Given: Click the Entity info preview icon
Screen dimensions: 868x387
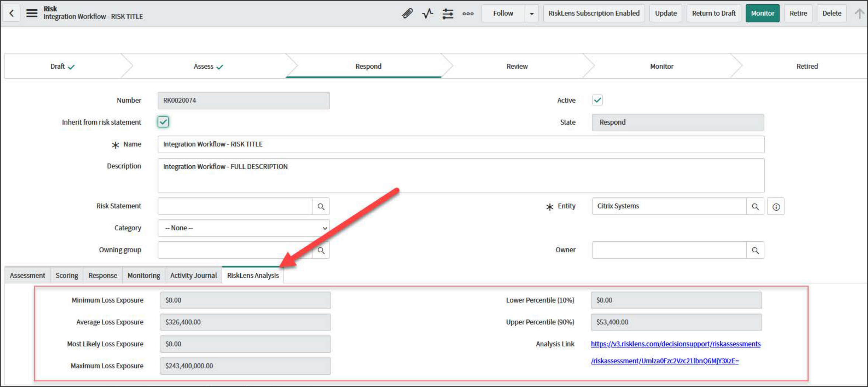Looking at the screenshot, I should click(776, 207).
